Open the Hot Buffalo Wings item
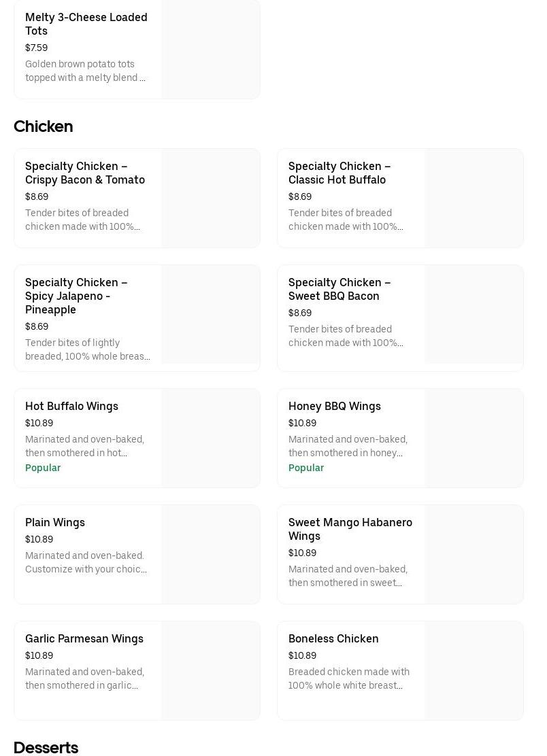Viewport: 547px width, 756px height. click(71, 406)
